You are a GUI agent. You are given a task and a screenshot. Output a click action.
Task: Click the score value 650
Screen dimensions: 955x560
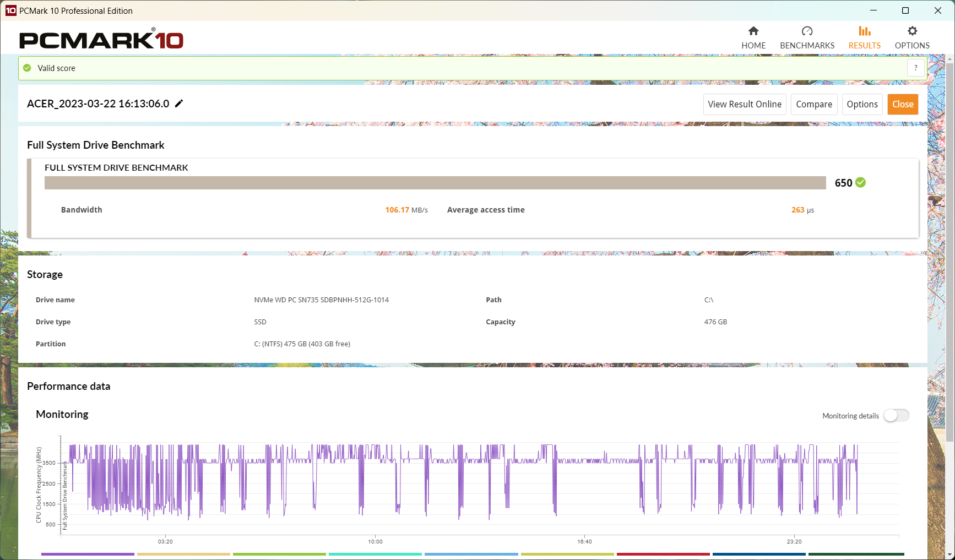tap(843, 183)
